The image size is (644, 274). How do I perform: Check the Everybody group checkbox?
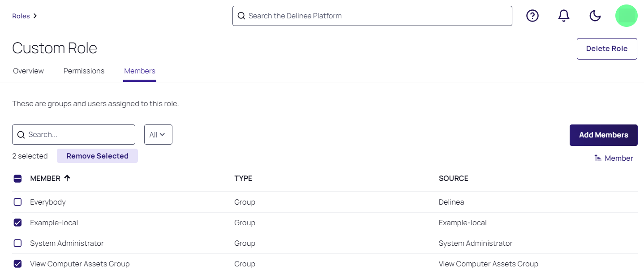pyautogui.click(x=17, y=202)
